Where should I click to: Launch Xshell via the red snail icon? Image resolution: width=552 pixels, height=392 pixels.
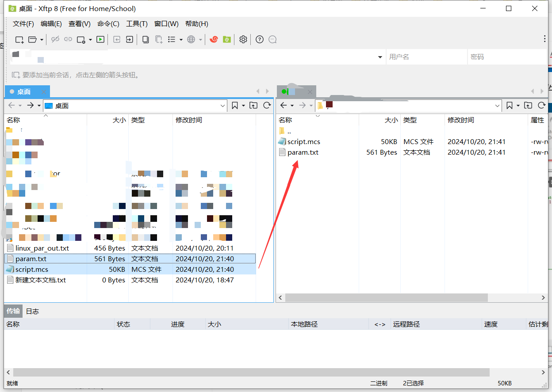point(214,39)
